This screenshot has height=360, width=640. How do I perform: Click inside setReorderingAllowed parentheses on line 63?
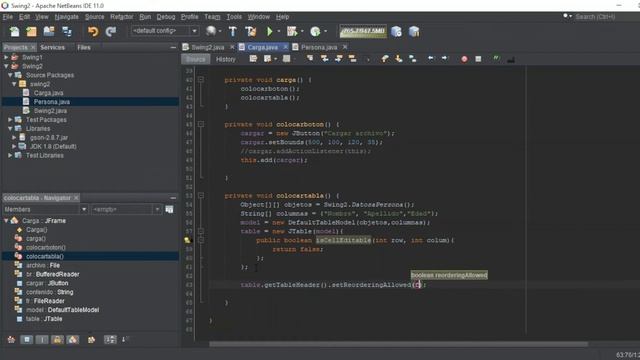(417, 285)
